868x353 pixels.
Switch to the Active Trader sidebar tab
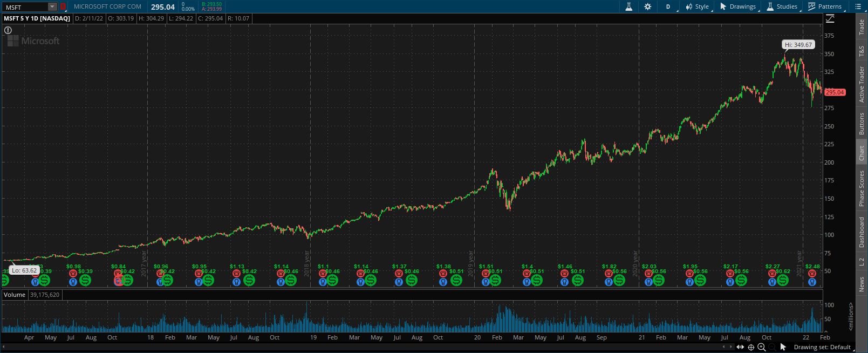[862, 85]
